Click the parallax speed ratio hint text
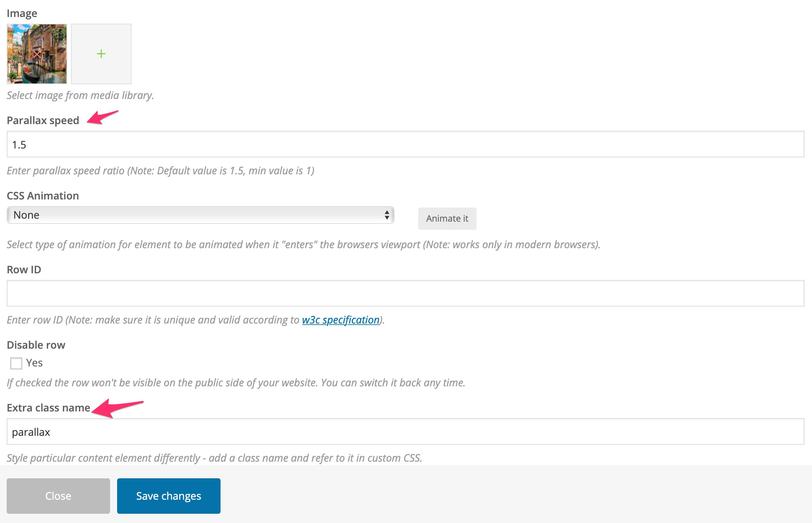The image size is (812, 523). (x=161, y=171)
